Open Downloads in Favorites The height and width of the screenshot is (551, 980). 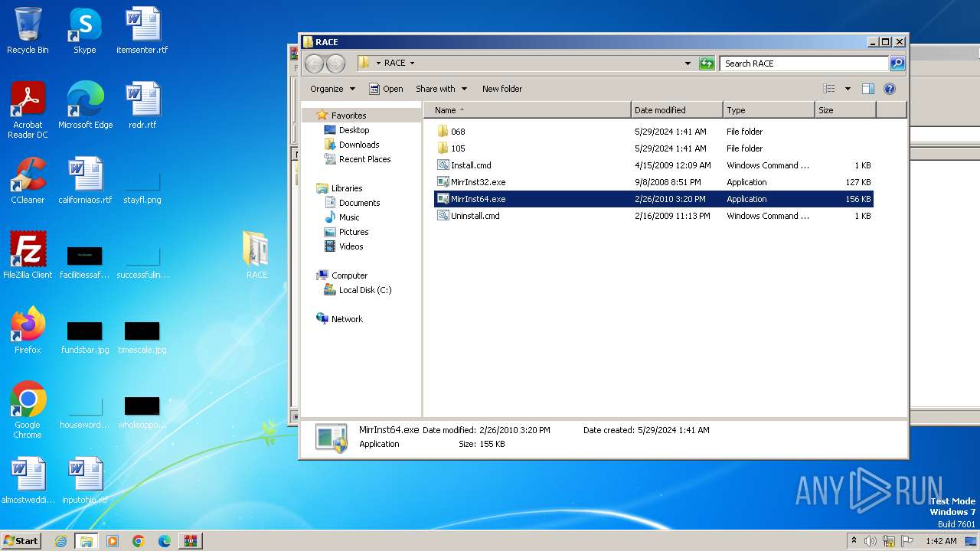tap(358, 145)
